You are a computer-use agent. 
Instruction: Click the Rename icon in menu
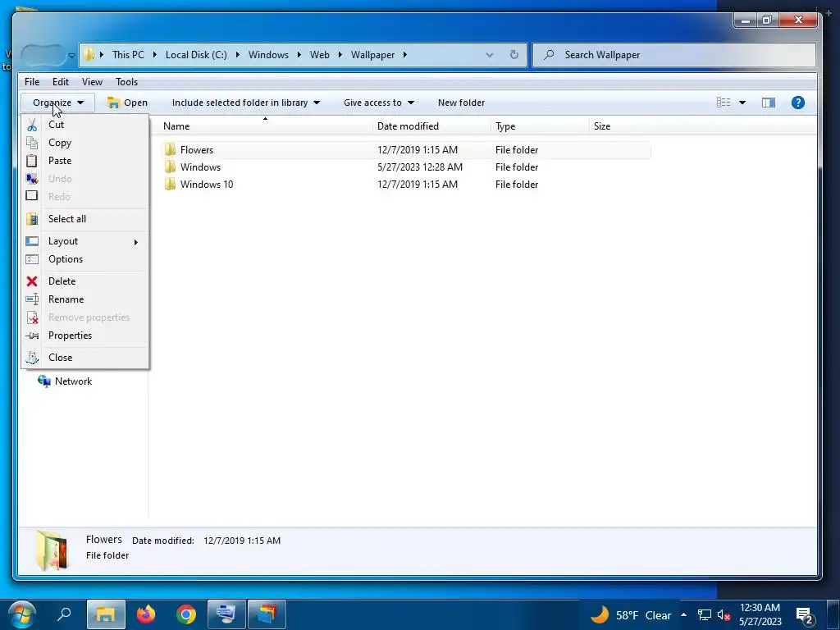coord(32,299)
